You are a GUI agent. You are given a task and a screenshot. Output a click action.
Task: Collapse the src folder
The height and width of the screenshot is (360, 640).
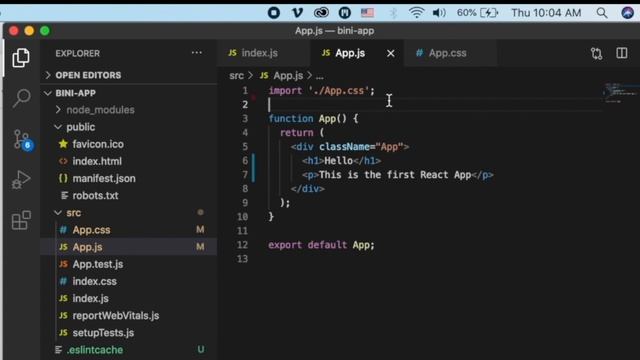point(73,213)
